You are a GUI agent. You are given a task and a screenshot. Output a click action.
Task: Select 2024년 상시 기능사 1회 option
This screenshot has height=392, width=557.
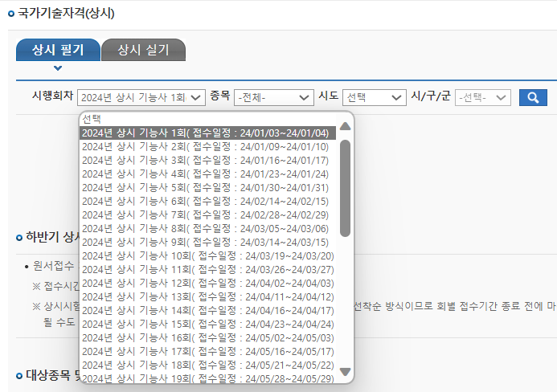pos(208,133)
